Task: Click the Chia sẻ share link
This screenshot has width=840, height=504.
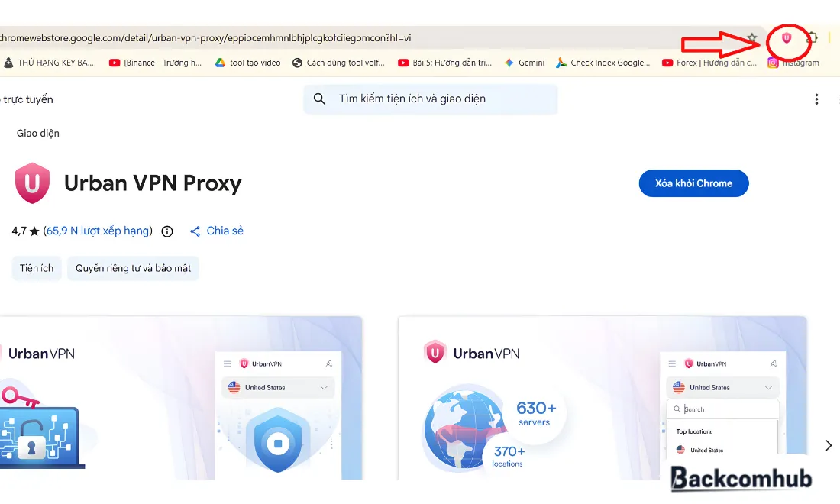Action: (217, 231)
